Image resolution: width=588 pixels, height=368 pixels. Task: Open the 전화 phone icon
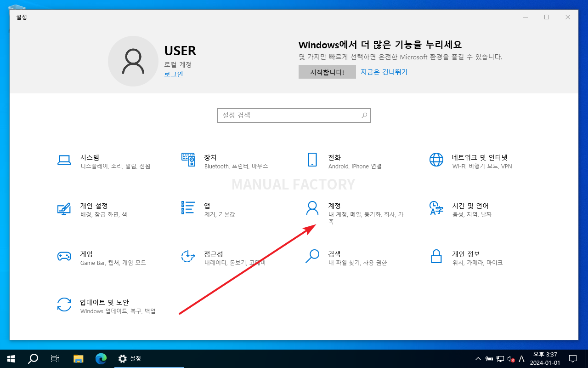(312, 160)
